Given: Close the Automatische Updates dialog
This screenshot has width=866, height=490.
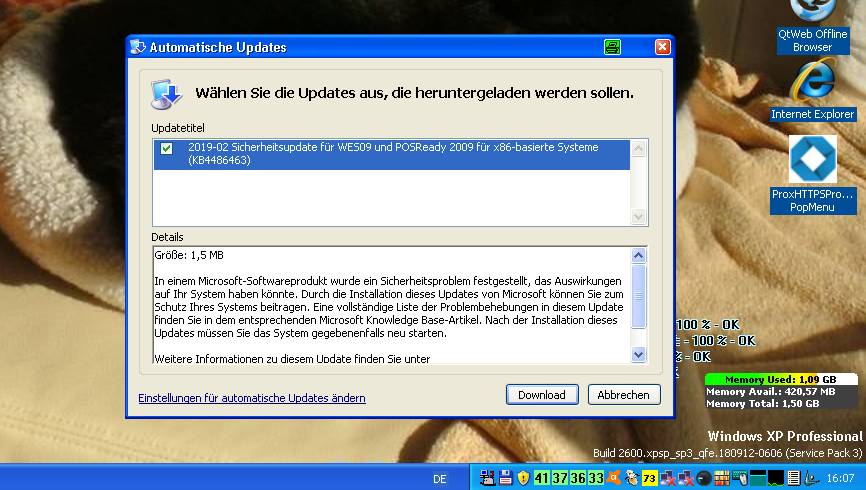Looking at the screenshot, I should pyautogui.click(x=662, y=47).
